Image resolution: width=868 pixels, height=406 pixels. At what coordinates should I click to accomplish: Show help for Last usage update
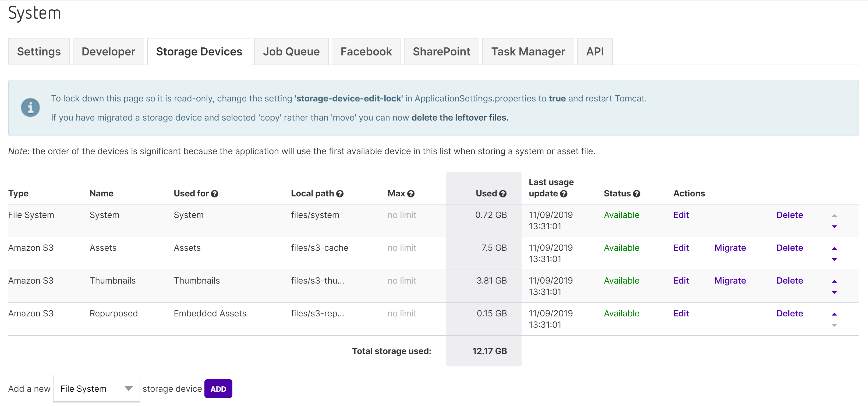tap(564, 194)
